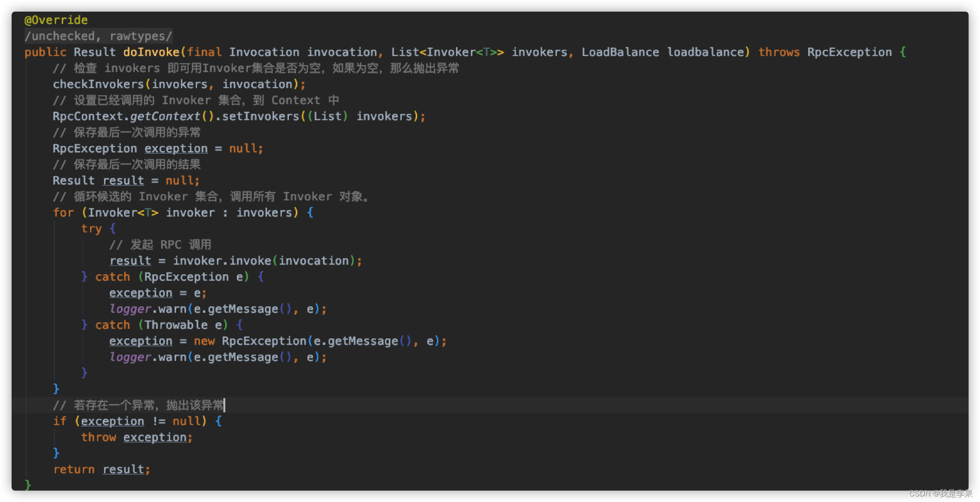Viewport: 980px width, 502px height.
Task: Click the getContext() call on RpcContext
Action: [171, 116]
